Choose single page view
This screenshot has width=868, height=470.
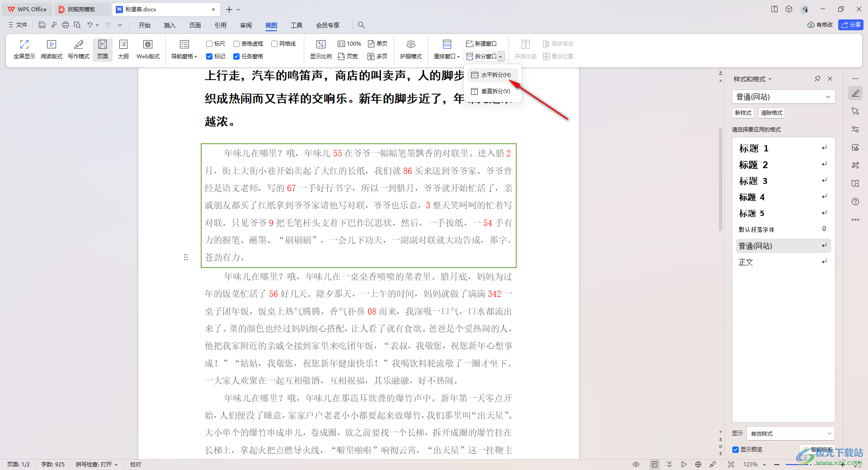tap(378, 44)
